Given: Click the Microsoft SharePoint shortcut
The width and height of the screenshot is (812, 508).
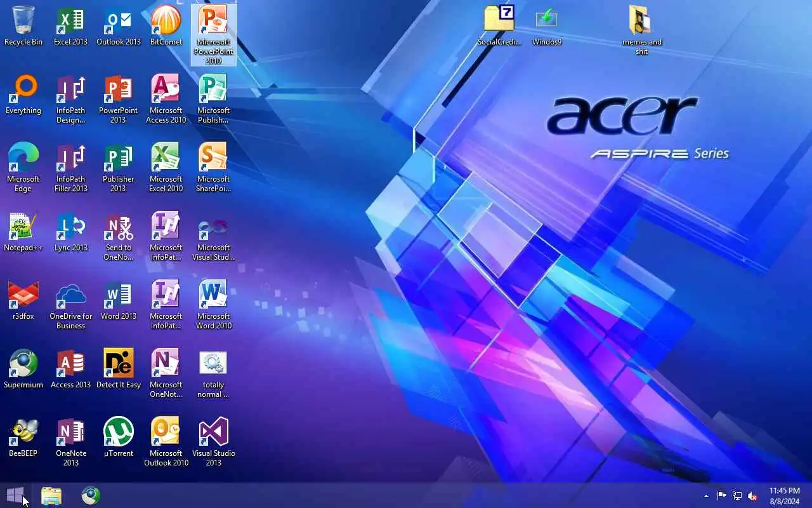Looking at the screenshot, I should click(x=214, y=168).
